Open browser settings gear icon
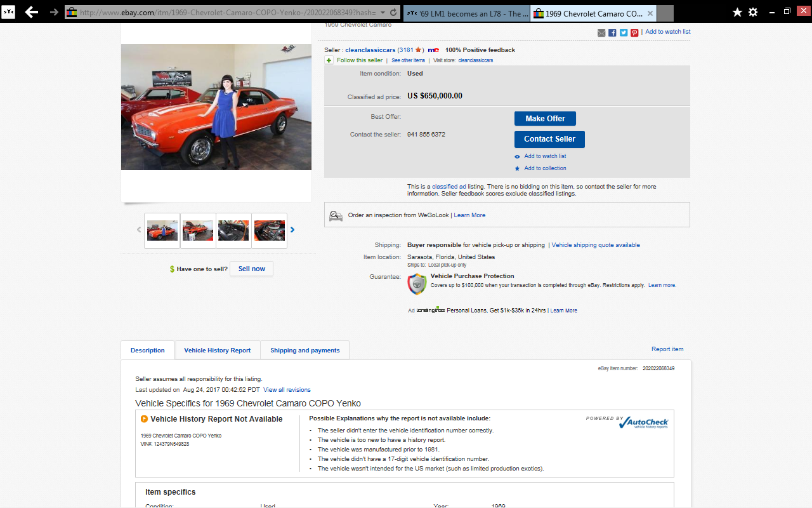This screenshot has width=812, height=508. click(x=753, y=12)
